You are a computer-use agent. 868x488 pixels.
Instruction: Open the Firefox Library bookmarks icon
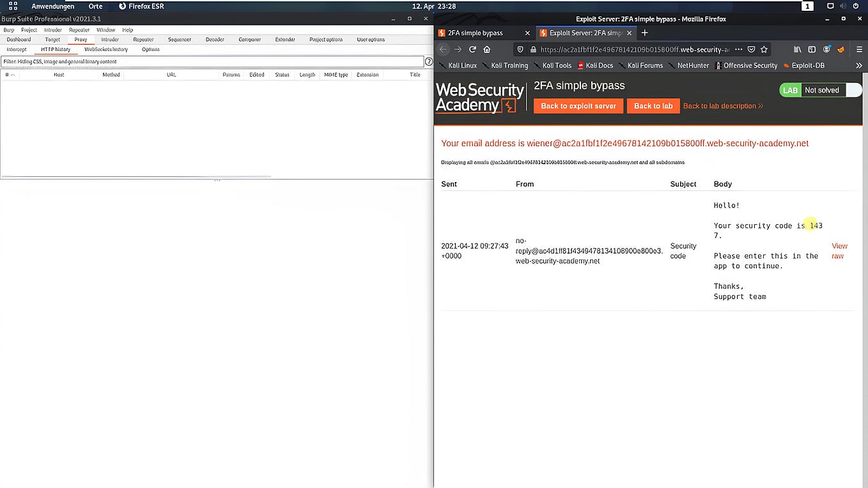tap(796, 49)
